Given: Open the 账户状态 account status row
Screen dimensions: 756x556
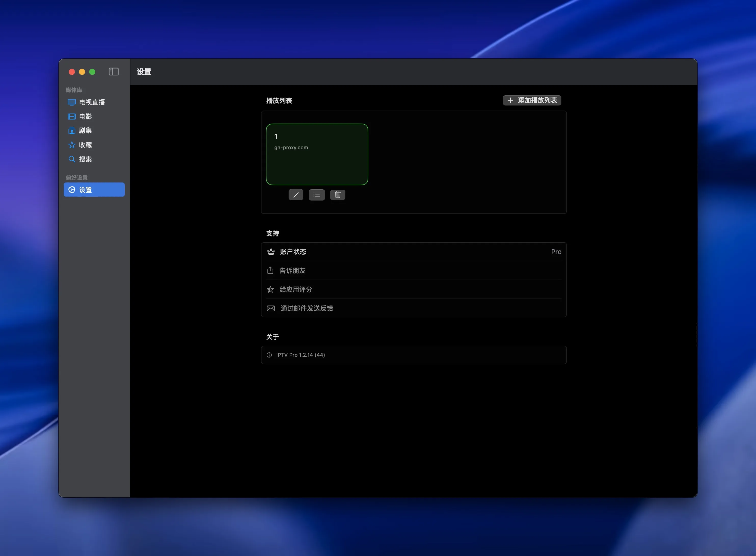Looking at the screenshot, I should coord(414,252).
